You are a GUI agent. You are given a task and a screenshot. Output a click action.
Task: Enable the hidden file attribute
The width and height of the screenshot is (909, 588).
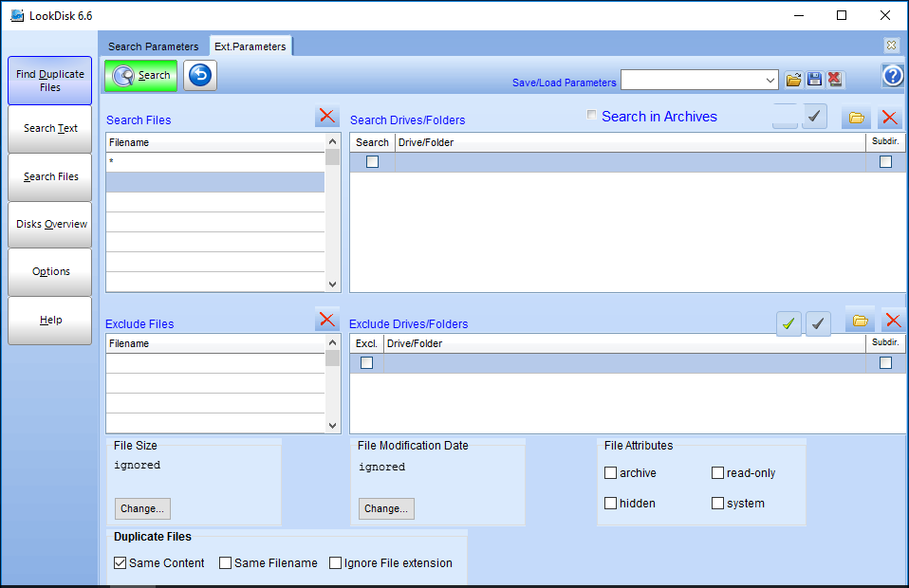tap(610, 503)
